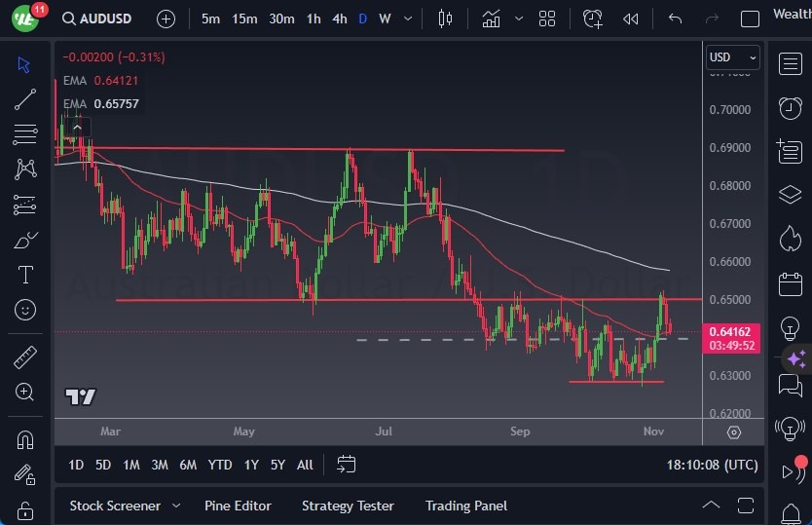Switch to the Strategy Tester tab
This screenshot has height=525, width=812.
[348, 506]
